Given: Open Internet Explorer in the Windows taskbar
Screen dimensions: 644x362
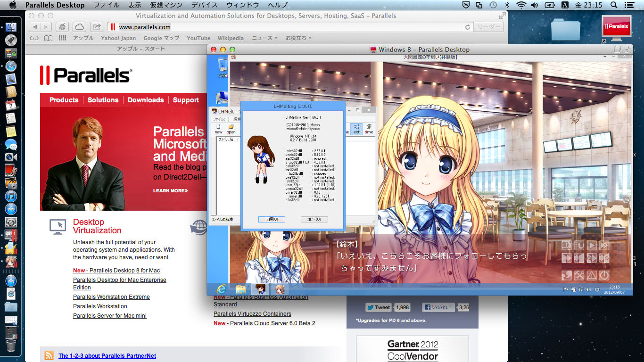Looking at the screenshot, I should pos(221,289).
